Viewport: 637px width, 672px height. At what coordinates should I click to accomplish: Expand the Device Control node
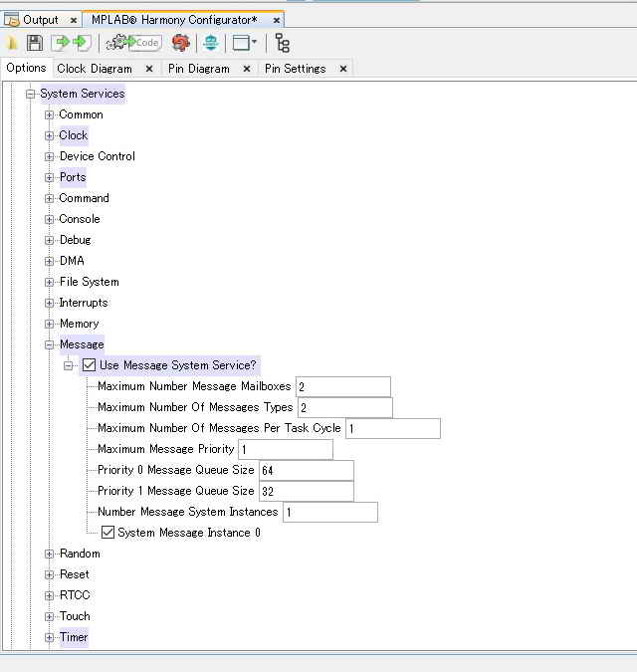tap(49, 156)
